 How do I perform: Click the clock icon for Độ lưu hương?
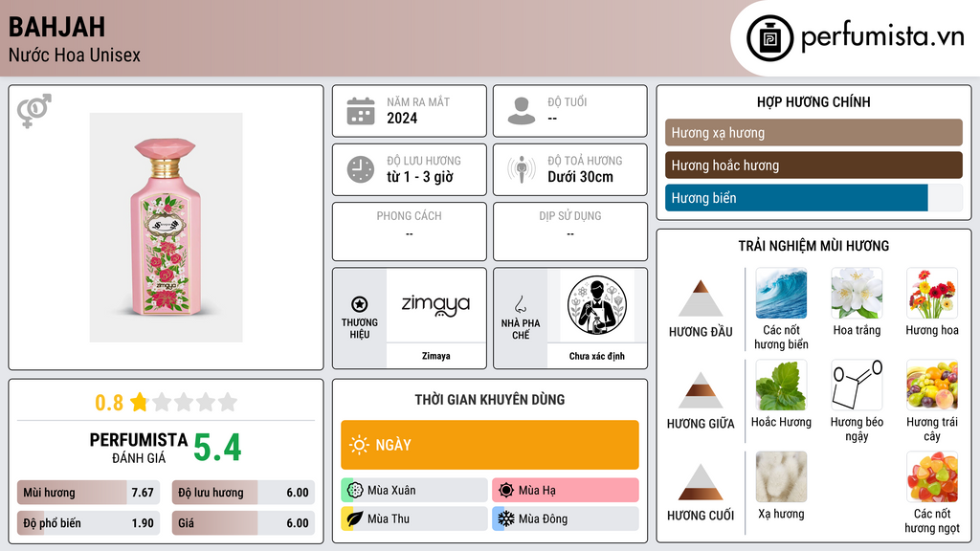[361, 169]
